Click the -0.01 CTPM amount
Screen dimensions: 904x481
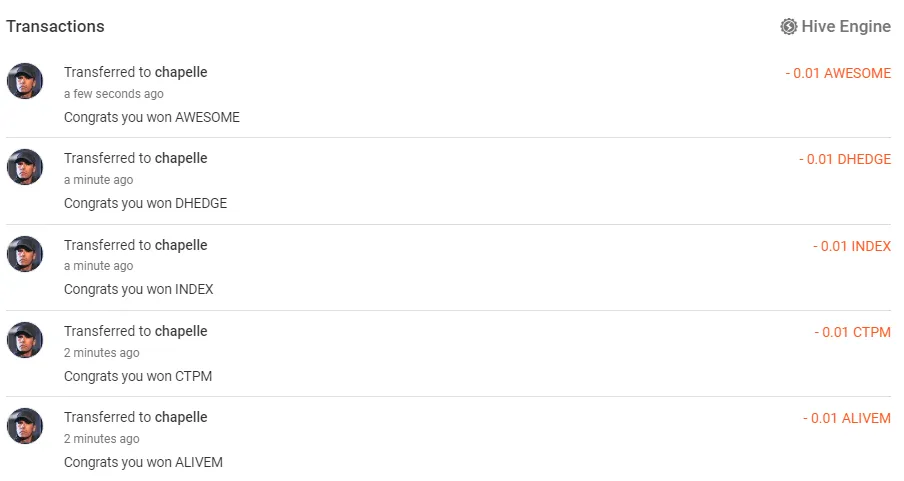pos(853,332)
